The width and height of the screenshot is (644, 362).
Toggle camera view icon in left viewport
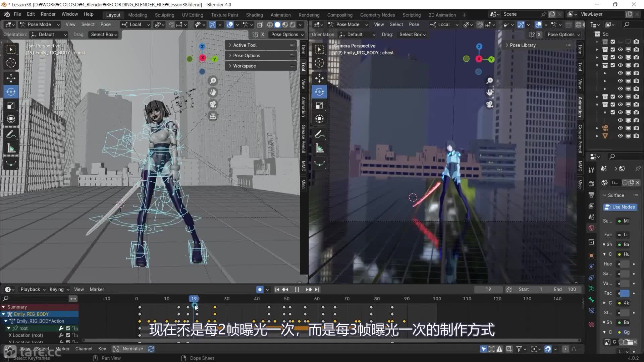coord(213,104)
